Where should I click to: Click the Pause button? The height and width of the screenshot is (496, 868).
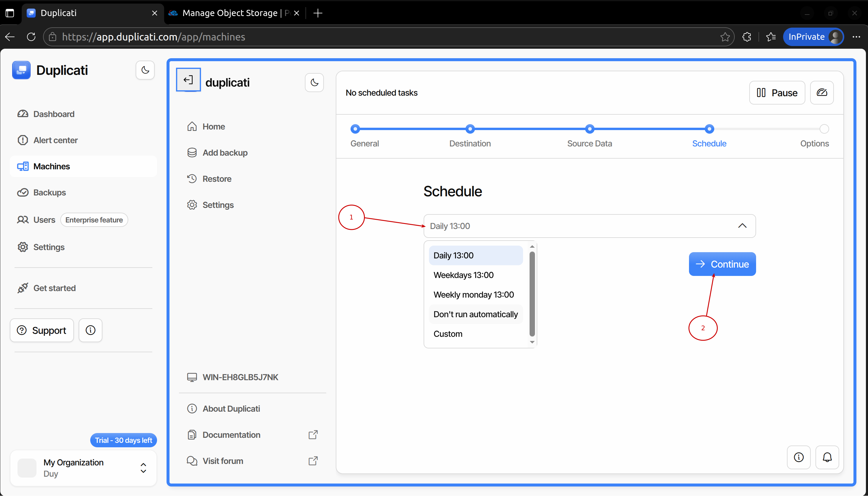click(777, 93)
